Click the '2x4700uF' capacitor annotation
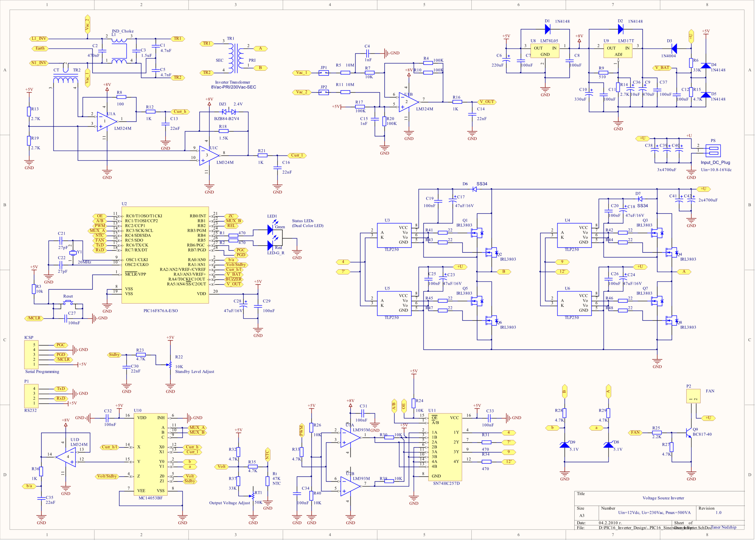 pos(708,200)
